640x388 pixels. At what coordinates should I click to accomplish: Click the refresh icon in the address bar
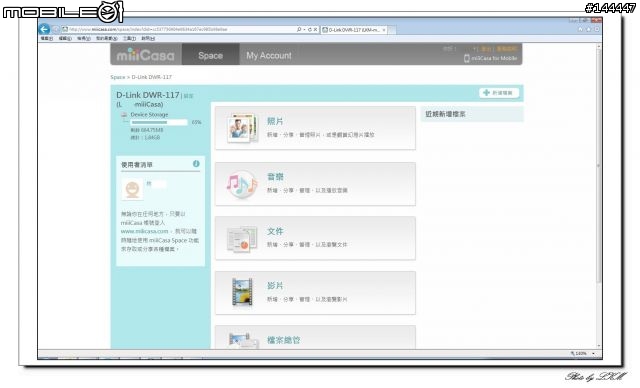(310, 29)
